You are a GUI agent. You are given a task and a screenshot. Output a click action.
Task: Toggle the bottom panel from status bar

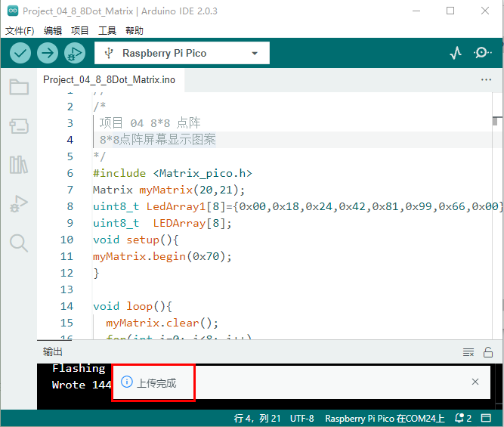[x=486, y=418]
